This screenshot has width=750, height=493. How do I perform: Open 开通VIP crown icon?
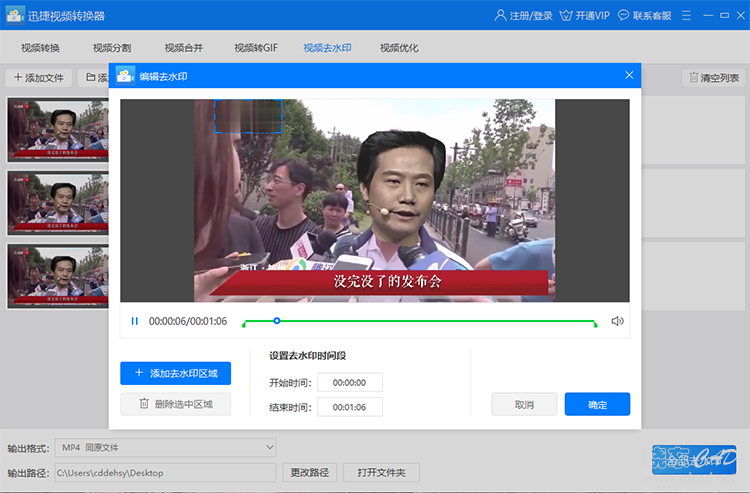tap(566, 15)
